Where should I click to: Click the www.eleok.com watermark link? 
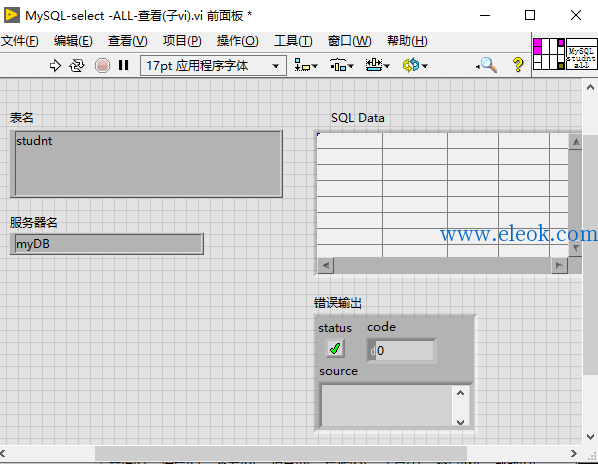click(519, 234)
